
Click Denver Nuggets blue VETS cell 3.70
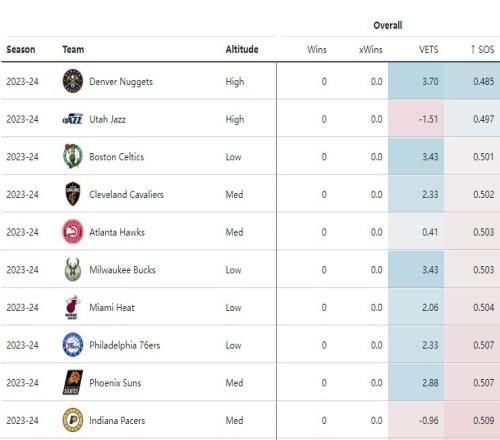(x=416, y=81)
